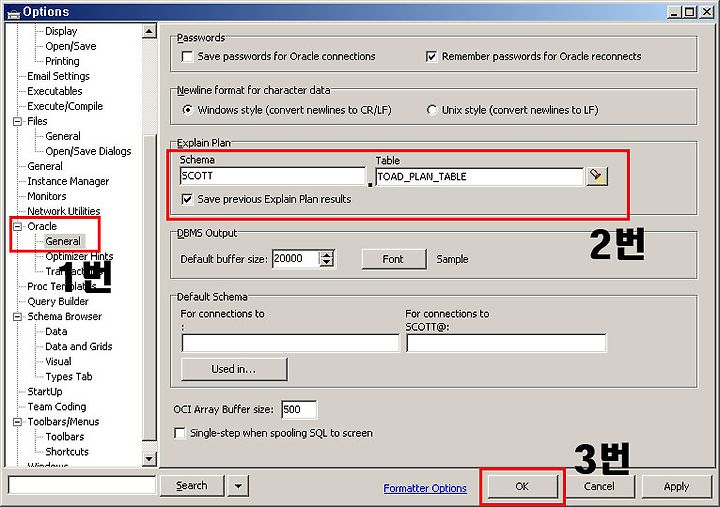
Task: Click the Default buffer size field
Action: [296, 259]
